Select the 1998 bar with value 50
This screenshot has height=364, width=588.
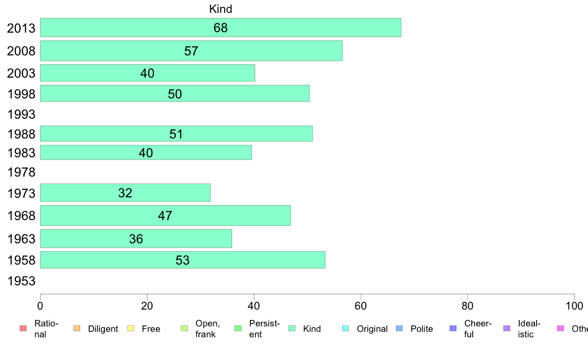175,93
